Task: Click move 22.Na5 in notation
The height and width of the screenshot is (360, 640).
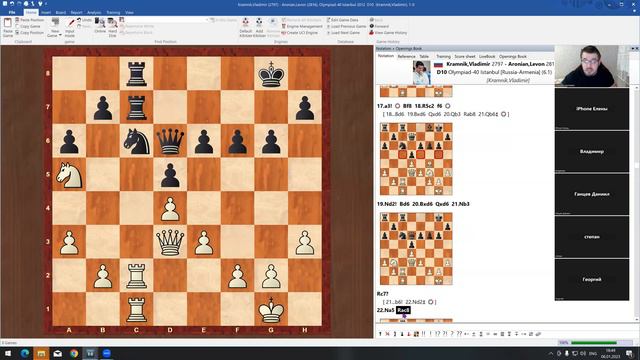Action: coord(385,310)
